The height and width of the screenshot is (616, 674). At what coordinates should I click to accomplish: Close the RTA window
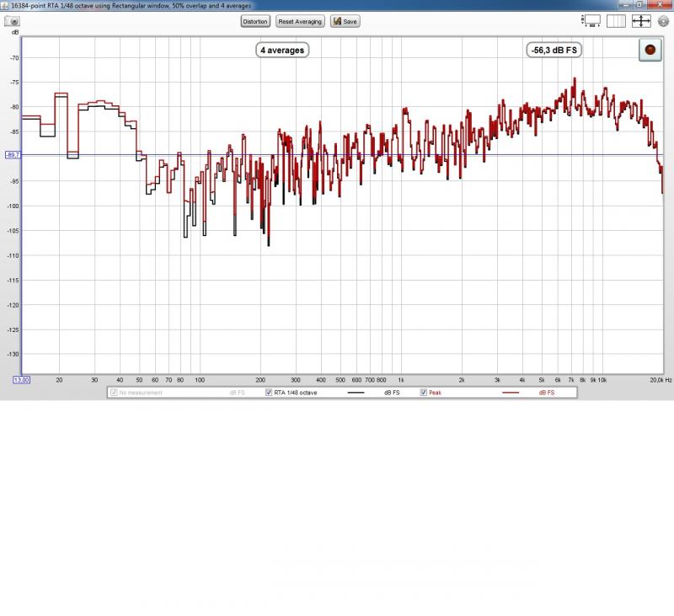coord(661,4)
